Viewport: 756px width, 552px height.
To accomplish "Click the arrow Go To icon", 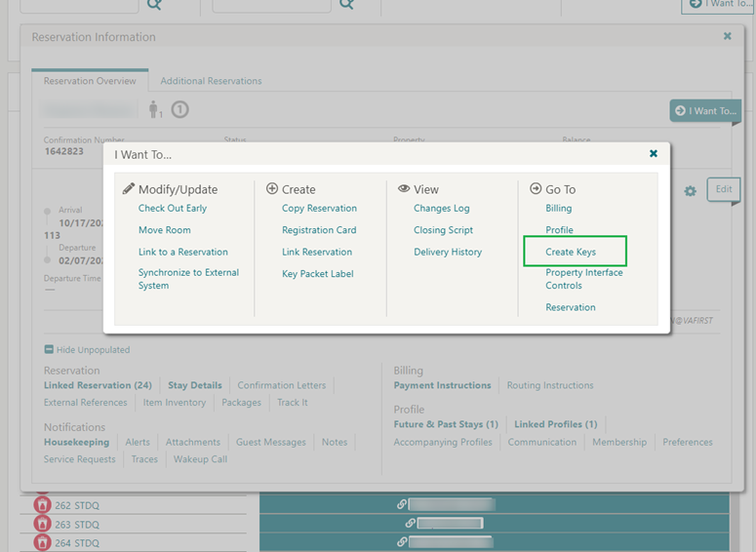I will tap(536, 188).
